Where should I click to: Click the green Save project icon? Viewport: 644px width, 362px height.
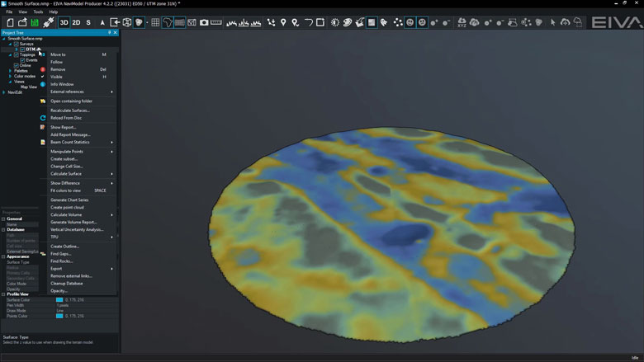(x=35, y=22)
